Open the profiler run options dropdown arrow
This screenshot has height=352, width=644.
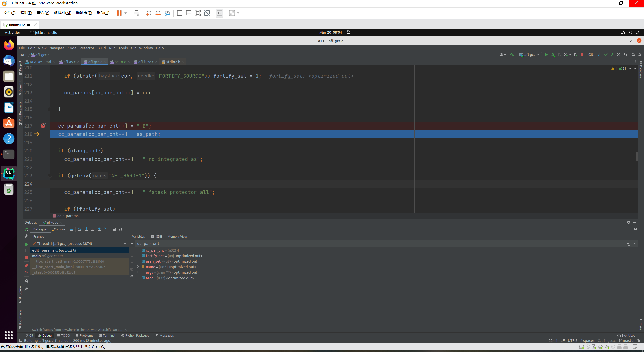coord(570,55)
